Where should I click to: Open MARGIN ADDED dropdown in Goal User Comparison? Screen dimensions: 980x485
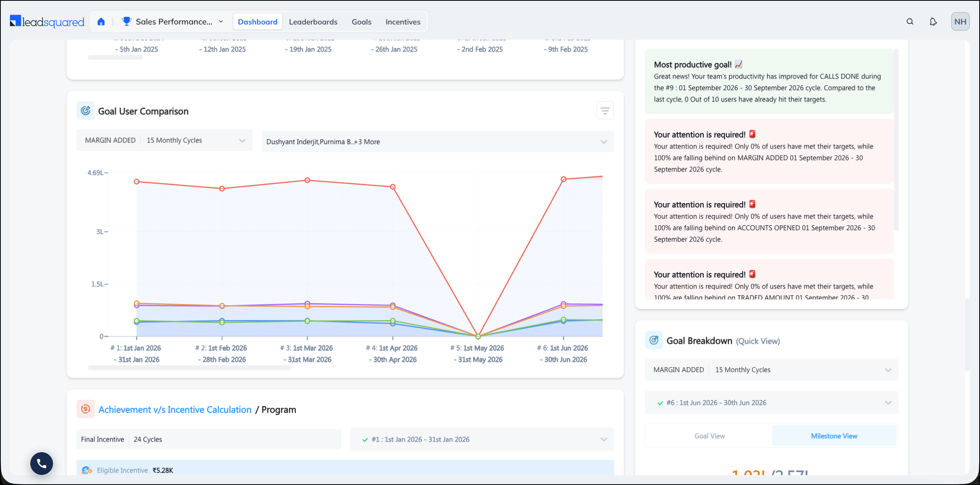click(x=165, y=140)
